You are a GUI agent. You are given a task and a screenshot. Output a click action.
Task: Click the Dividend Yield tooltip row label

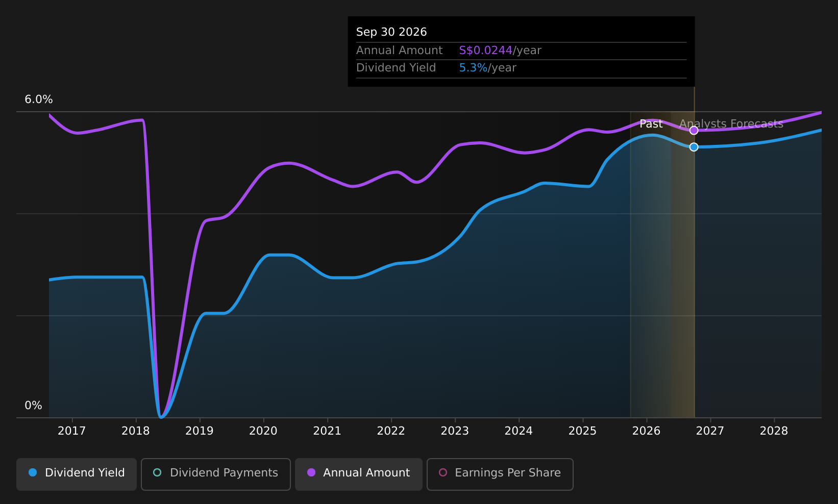click(x=396, y=68)
